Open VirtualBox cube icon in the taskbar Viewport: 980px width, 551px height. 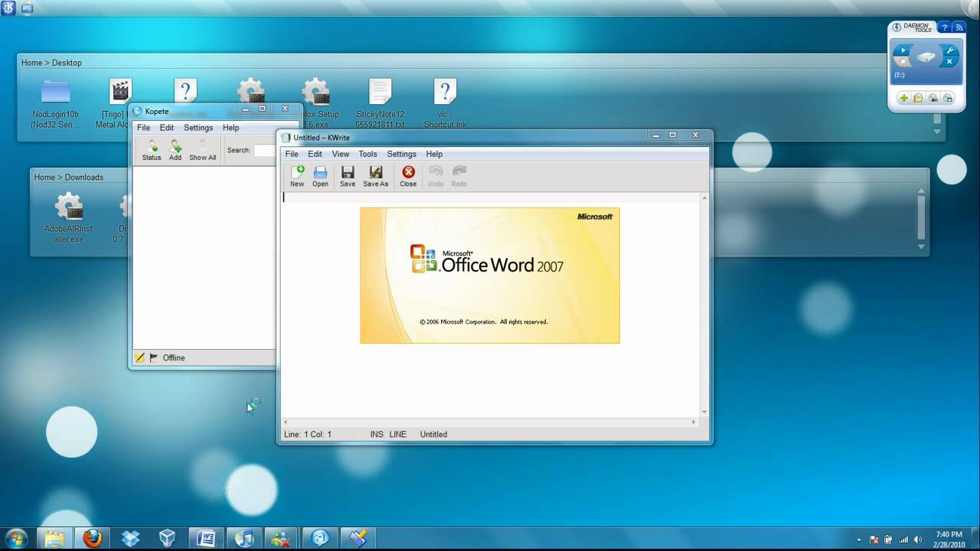(168, 538)
